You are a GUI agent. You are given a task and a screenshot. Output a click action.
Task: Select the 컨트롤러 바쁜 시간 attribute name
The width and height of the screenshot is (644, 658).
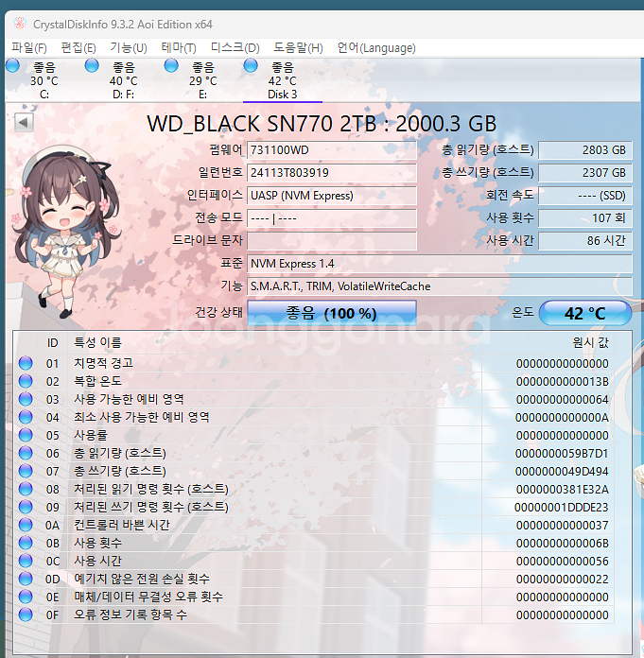[122, 525]
